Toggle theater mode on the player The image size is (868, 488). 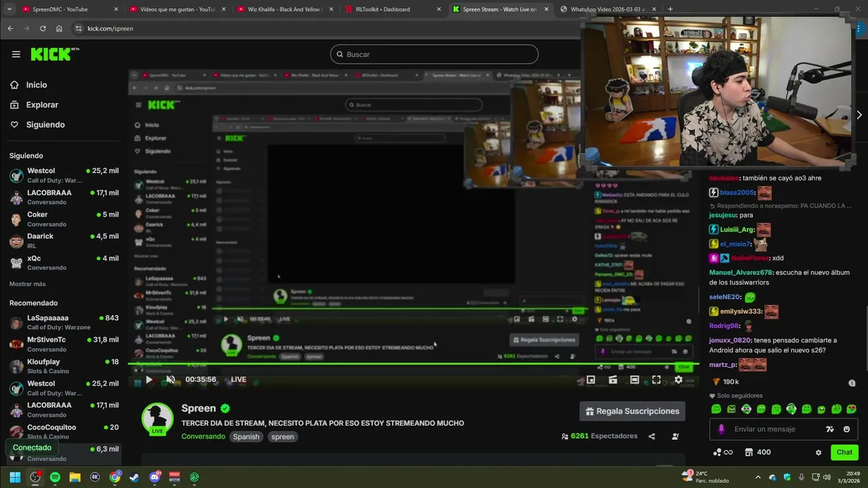click(x=635, y=380)
